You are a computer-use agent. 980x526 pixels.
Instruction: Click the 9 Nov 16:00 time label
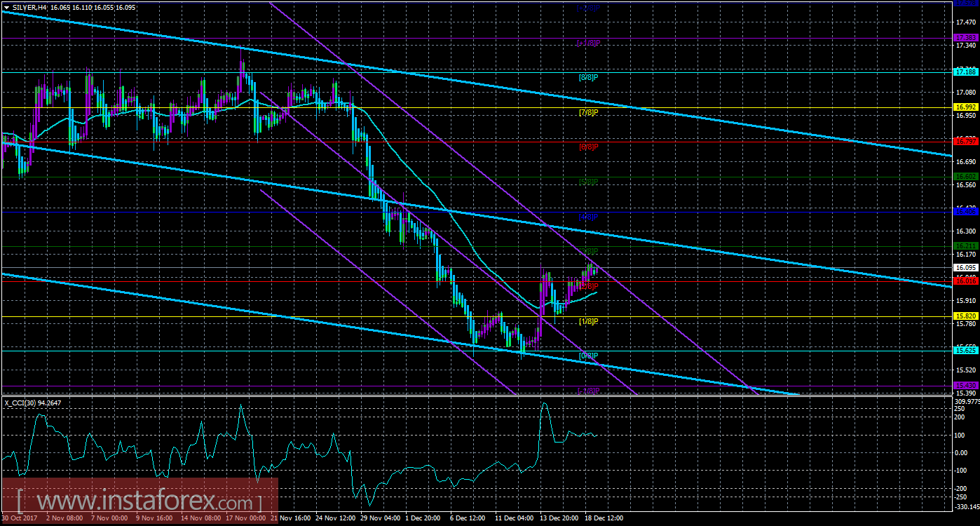(154, 518)
